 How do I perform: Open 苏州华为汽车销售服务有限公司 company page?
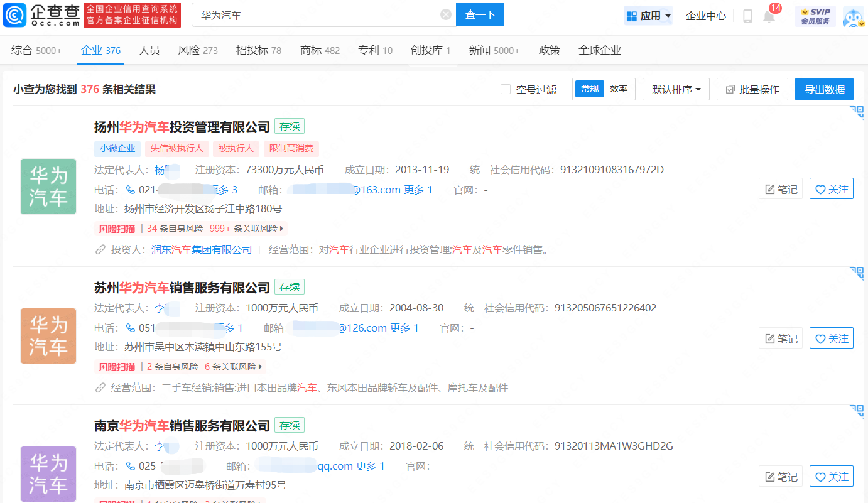pyautogui.click(x=182, y=288)
